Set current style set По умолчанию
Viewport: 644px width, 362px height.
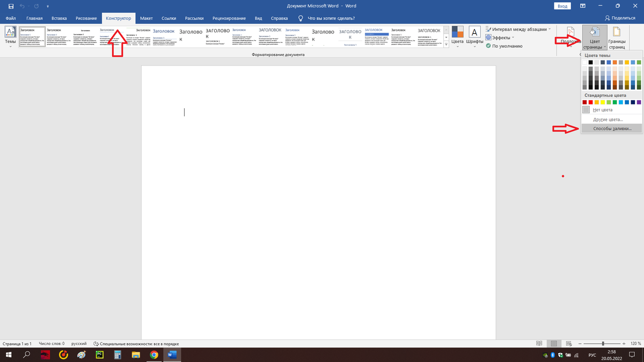[507, 46]
